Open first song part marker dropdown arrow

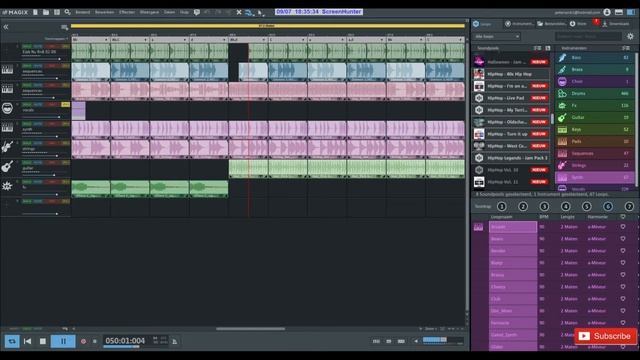click(x=106, y=40)
